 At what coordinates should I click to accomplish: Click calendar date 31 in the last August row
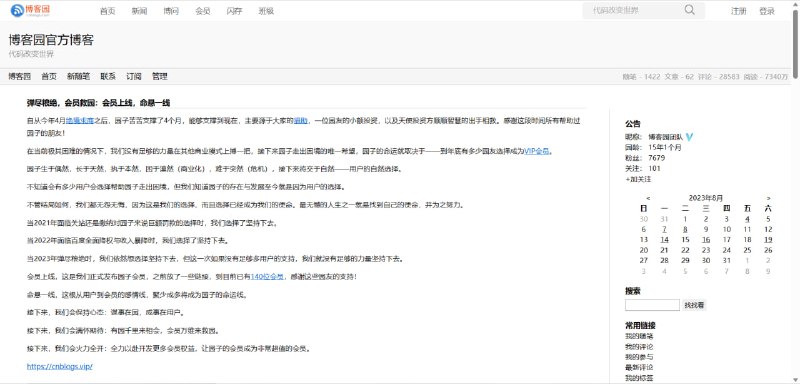[x=727, y=261]
